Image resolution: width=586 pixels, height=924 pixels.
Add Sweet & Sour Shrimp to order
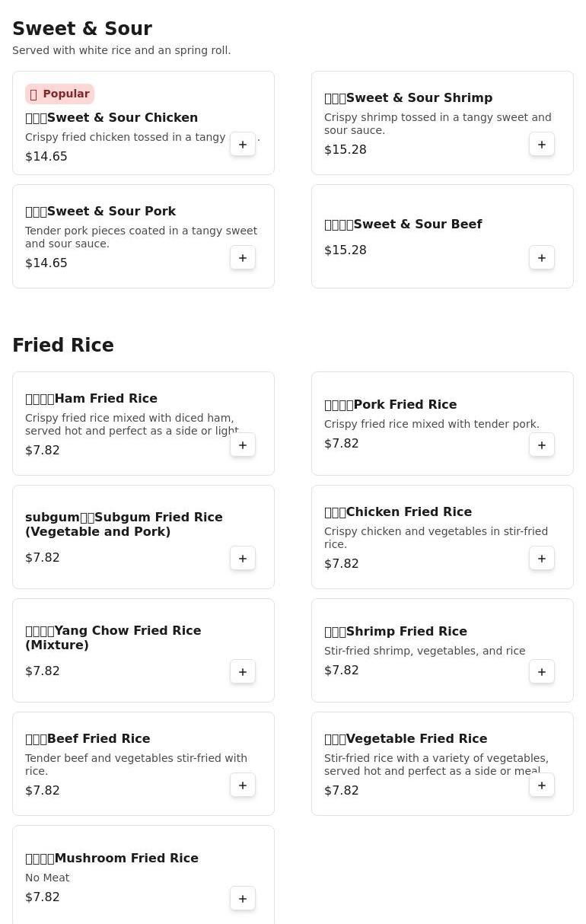coord(542,145)
